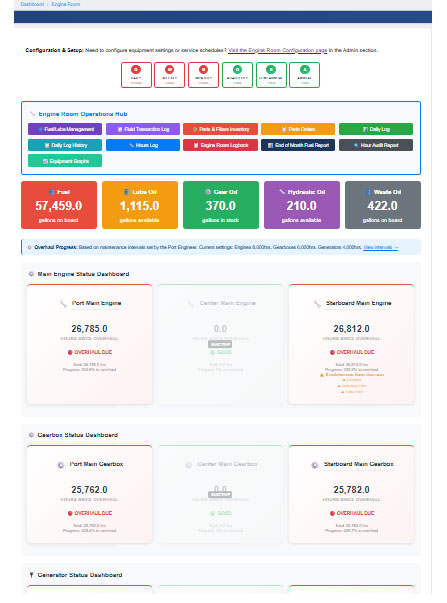Open Daily Log History
Image resolution: width=447 pixels, height=603 pixels.
click(65, 145)
